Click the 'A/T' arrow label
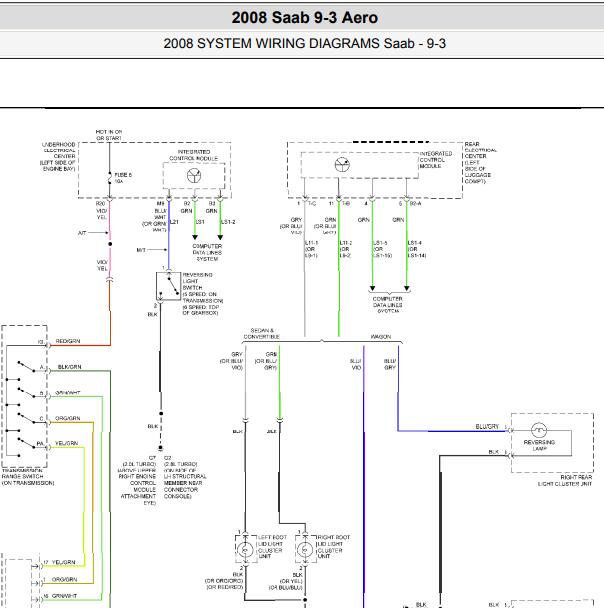Screen dimensions: 604x608 82,233
